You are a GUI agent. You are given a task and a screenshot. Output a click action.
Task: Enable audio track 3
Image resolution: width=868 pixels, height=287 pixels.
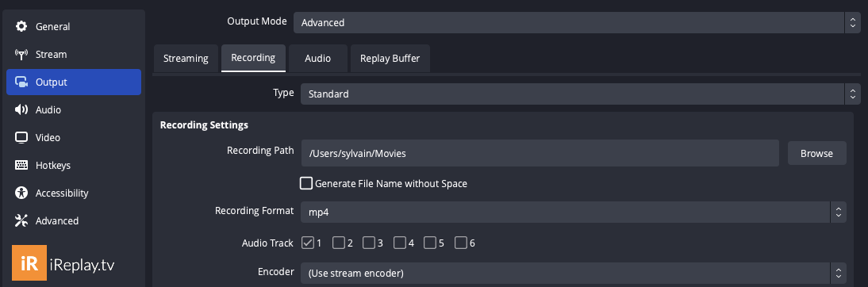(369, 243)
